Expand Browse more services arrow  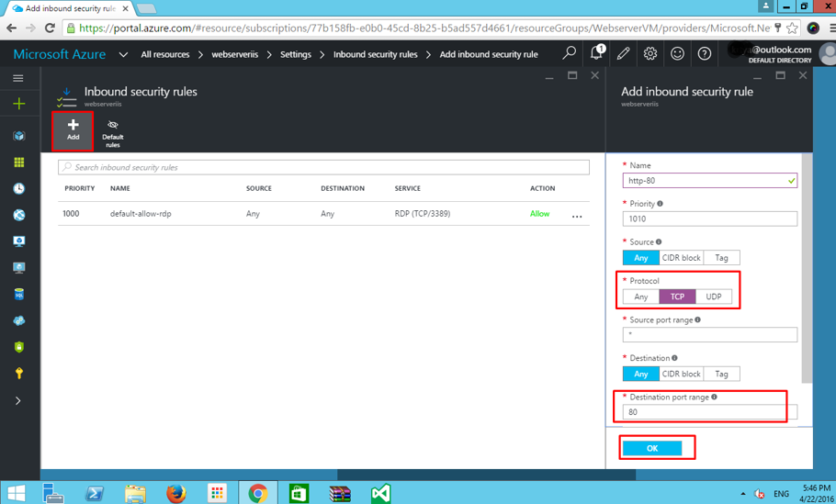click(18, 400)
